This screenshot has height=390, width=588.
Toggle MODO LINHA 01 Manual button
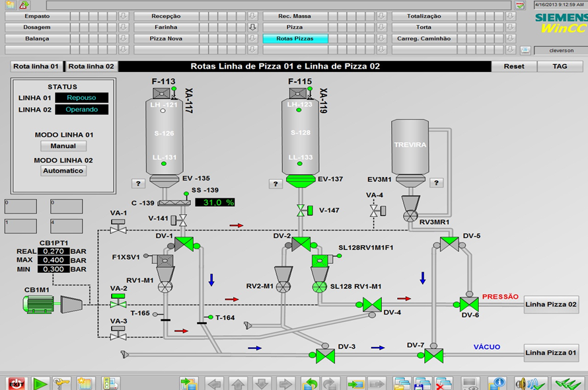(x=63, y=146)
